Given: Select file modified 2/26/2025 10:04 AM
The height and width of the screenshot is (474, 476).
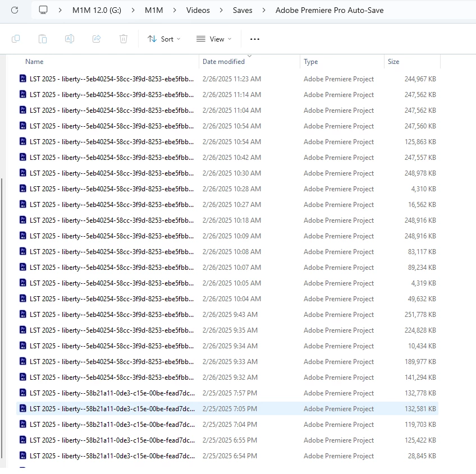Looking at the screenshot, I should (227, 299).
